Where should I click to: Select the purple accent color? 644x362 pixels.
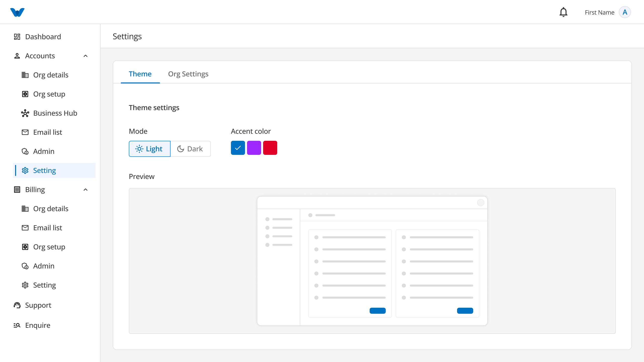pos(254,148)
